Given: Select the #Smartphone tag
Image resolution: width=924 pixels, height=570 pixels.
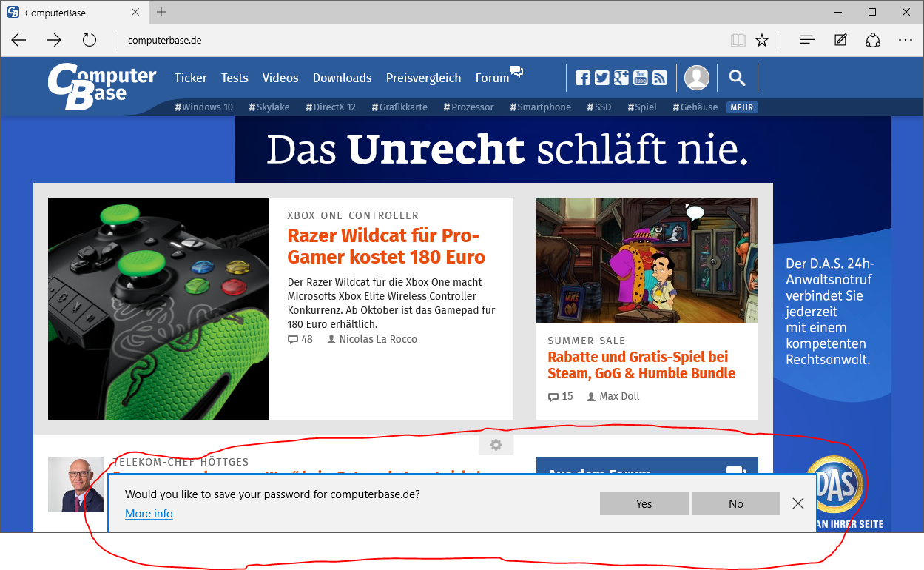Looking at the screenshot, I should pyautogui.click(x=541, y=107).
